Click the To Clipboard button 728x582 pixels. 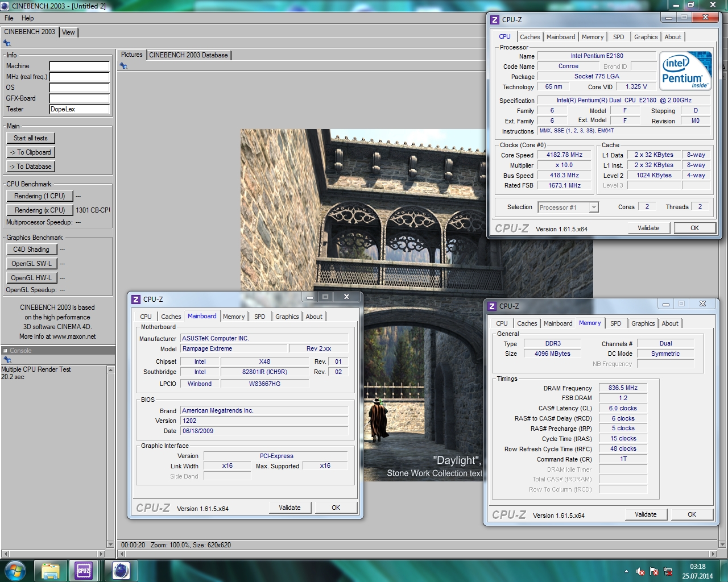pos(31,152)
